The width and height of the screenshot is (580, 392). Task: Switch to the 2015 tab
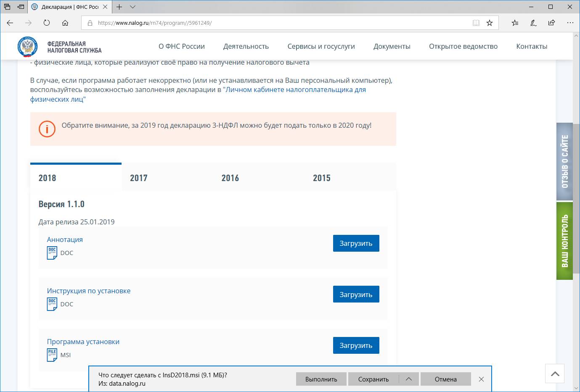coord(350,177)
